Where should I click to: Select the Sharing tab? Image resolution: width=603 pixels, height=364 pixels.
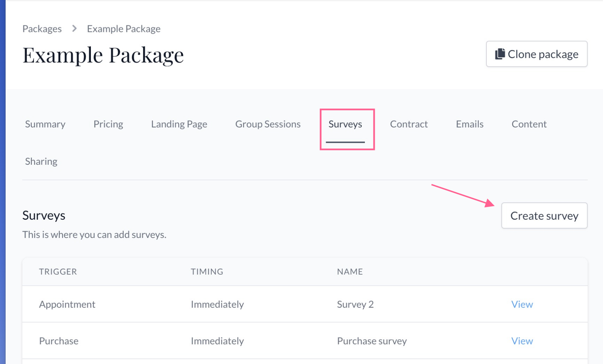click(x=41, y=161)
